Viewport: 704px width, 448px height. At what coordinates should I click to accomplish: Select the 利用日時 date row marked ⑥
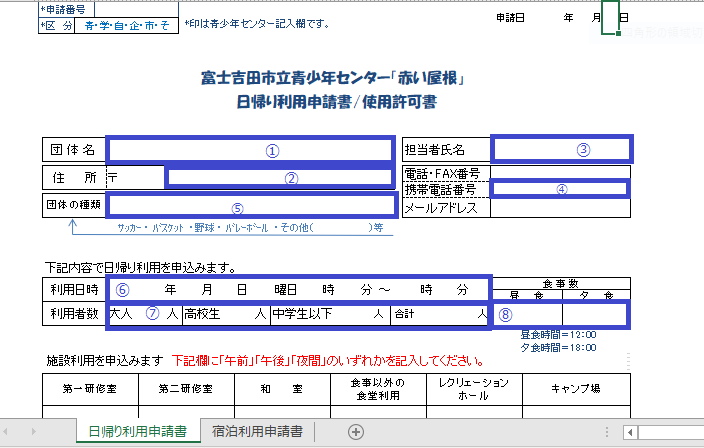[x=299, y=289]
